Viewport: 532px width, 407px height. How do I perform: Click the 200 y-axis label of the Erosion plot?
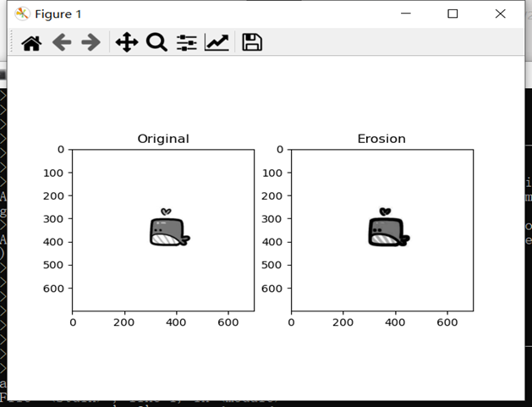(271, 195)
